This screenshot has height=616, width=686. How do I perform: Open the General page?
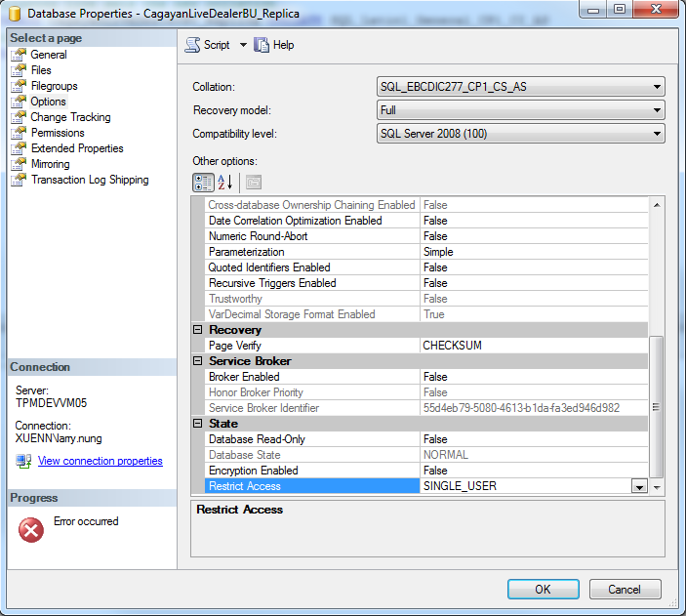pyautogui.click(x=49, y=55)
